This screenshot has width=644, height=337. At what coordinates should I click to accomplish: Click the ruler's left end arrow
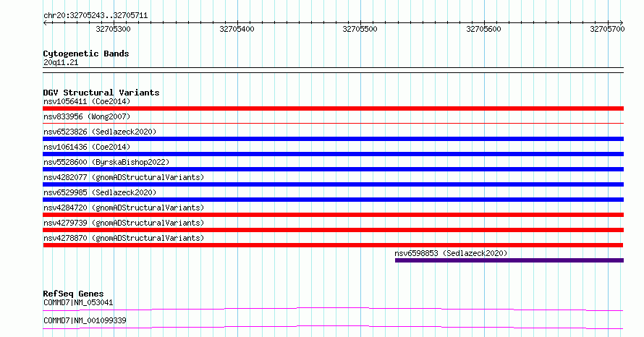[x=45, y=23]
